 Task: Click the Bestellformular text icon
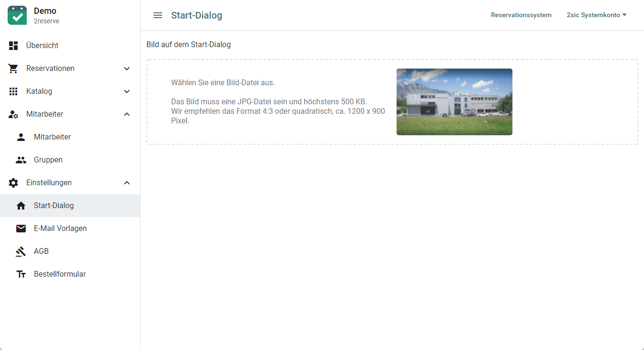coord(21,274)
